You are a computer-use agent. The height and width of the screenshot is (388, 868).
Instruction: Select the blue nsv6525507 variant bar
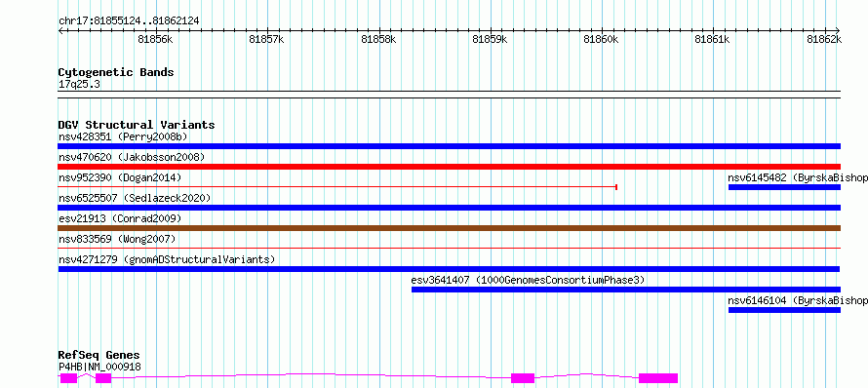click(449, 208)
